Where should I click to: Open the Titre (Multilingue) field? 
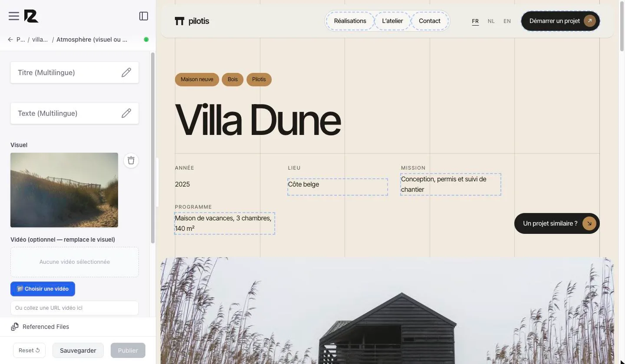coord(75,72)
